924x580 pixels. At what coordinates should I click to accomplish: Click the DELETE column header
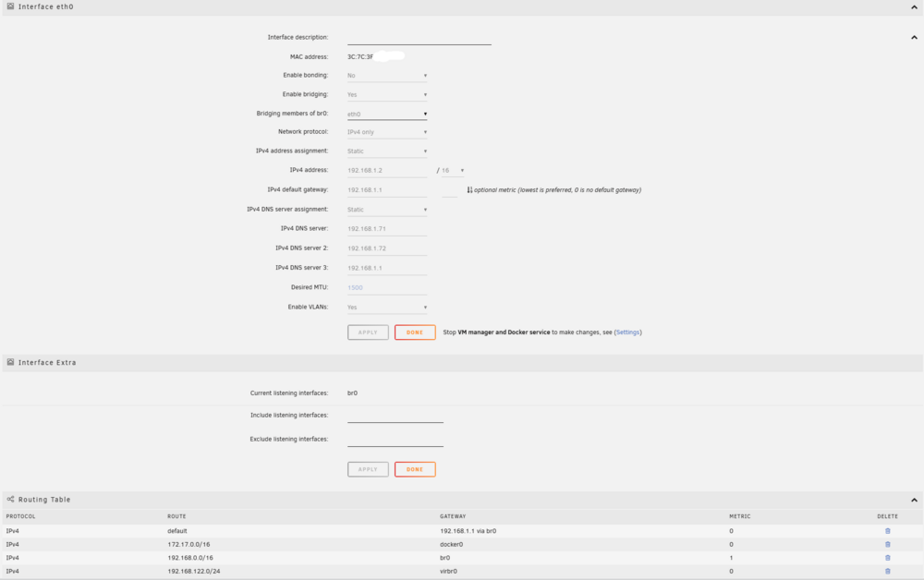click(887, 516)
